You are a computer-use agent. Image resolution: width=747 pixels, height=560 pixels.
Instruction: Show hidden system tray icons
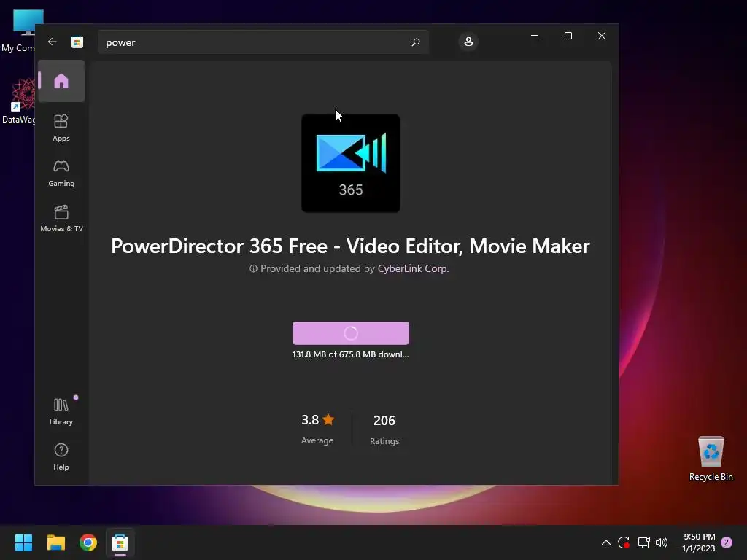pyautogui.click(x=606, y=542)
